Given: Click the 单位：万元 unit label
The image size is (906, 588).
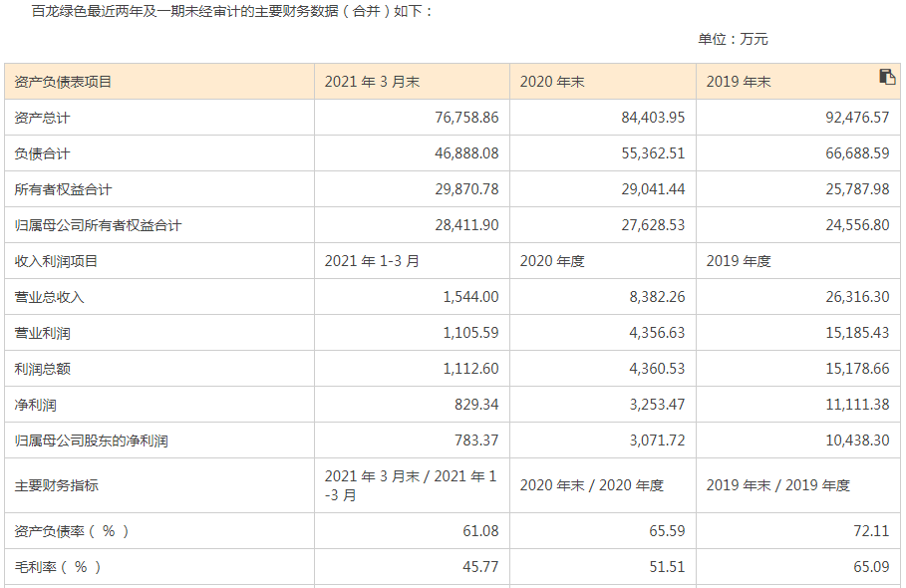Looking at the screenshot, I should 733,39.
